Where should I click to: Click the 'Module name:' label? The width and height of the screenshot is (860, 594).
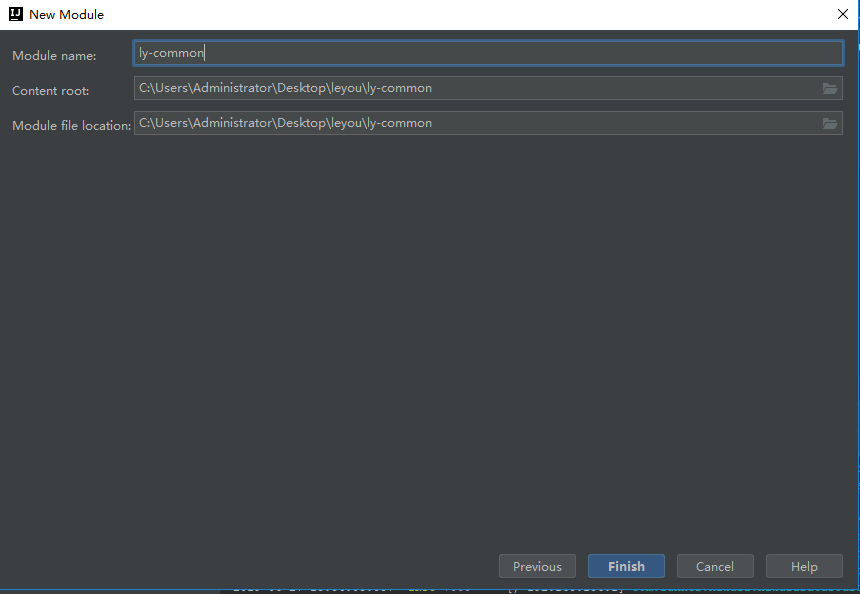coord(54,56)
